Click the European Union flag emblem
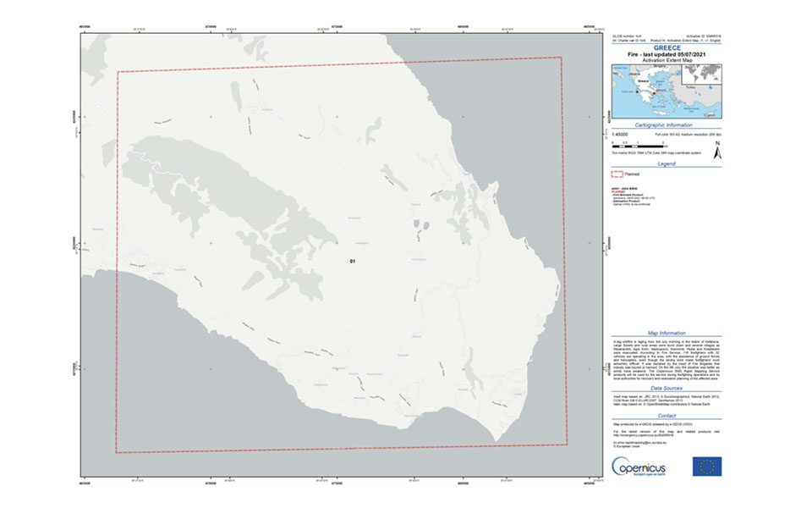812x508 pixels. [706, 466]
